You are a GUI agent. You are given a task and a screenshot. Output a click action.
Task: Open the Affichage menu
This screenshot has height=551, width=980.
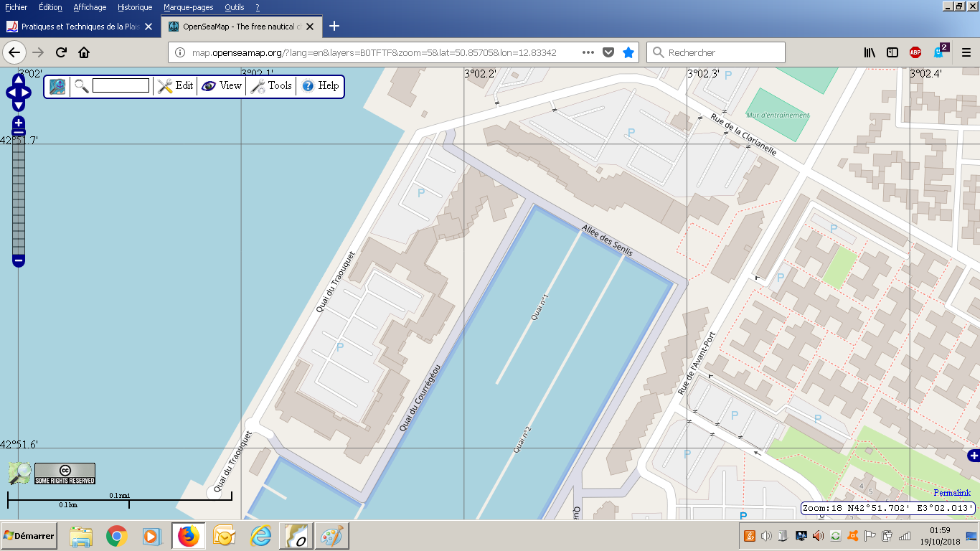pyautogui.click(x=90, y=7)
